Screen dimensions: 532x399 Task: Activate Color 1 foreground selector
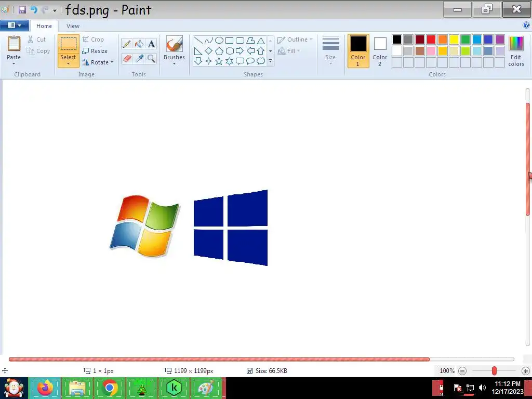358,51
